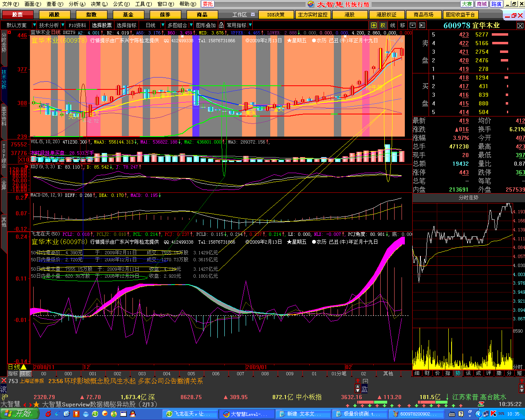
Task: Open the DDE决策 button
Action: 276,15
